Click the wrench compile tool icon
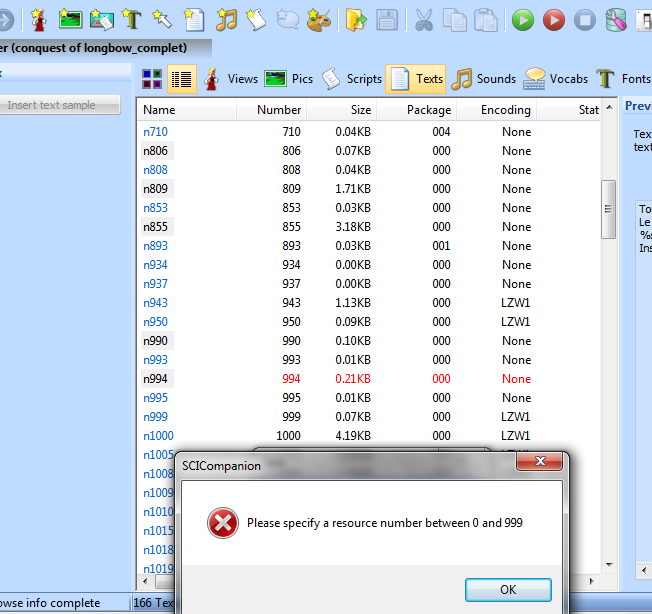The width and height of the screenshot is (652, 614). point(616,20)
